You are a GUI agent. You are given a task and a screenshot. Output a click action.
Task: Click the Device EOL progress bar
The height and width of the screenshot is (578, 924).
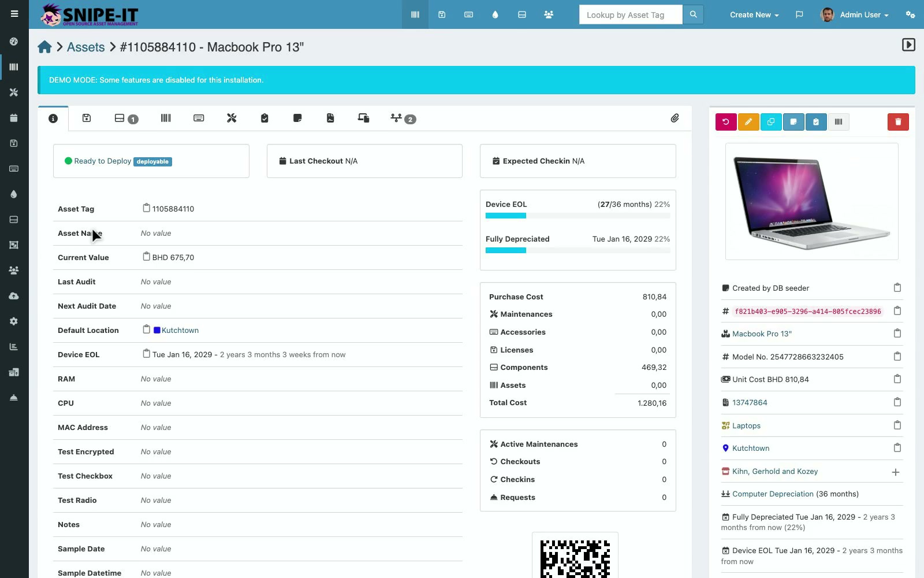click(x=577, y=216)
